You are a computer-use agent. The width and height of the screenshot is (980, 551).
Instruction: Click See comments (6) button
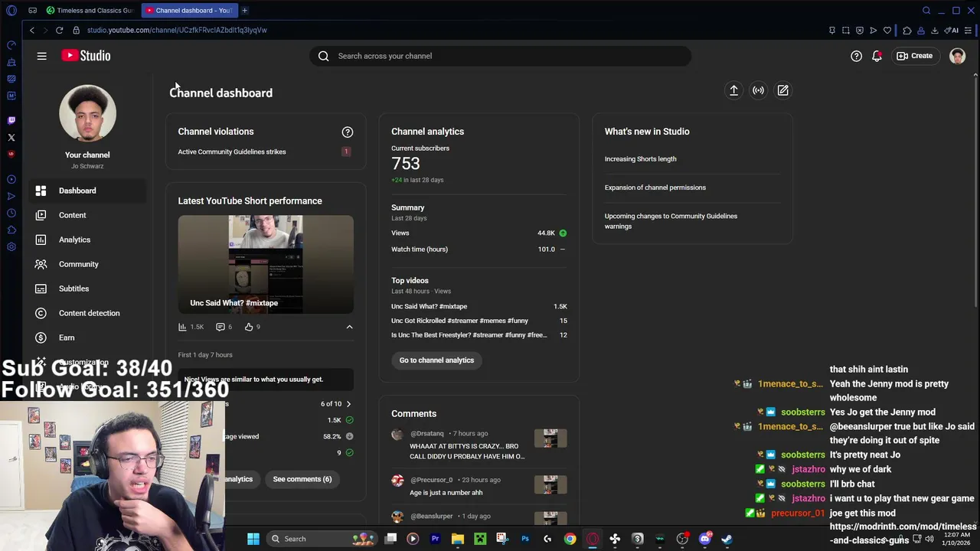(x=302, y=479)
